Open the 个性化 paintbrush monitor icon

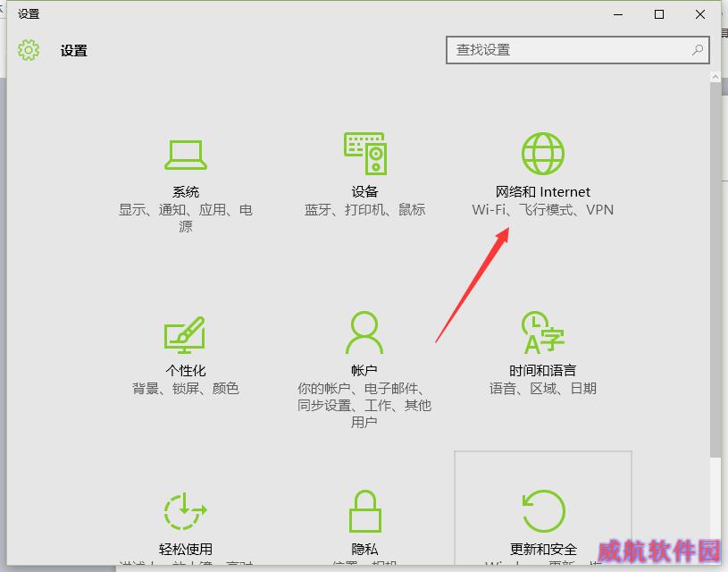click(x=185, y=334)
